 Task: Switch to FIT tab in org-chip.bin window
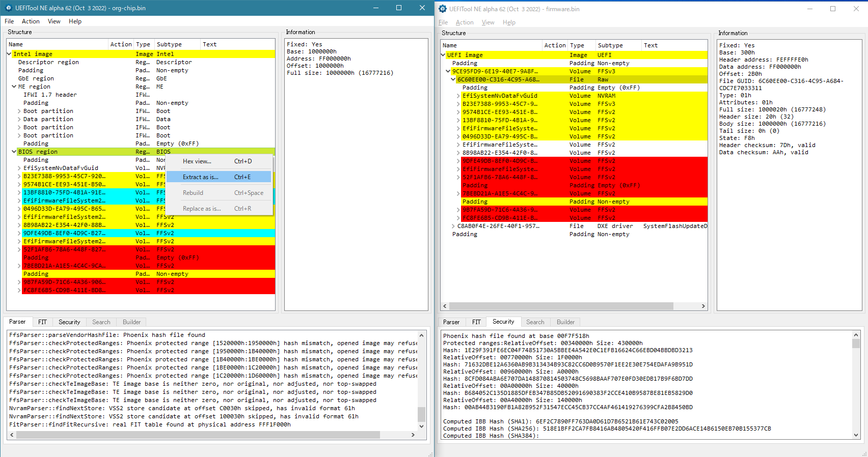(42, 322)
